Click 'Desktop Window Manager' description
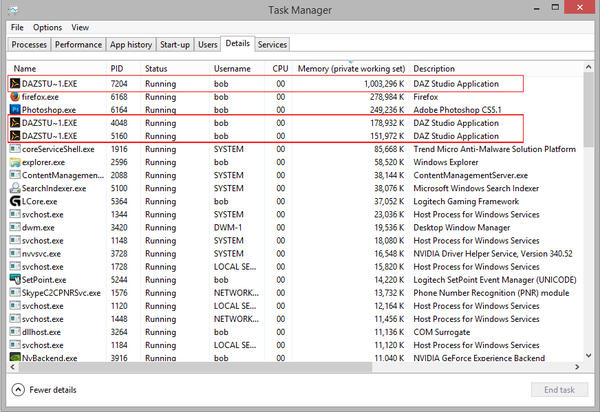 461,228
